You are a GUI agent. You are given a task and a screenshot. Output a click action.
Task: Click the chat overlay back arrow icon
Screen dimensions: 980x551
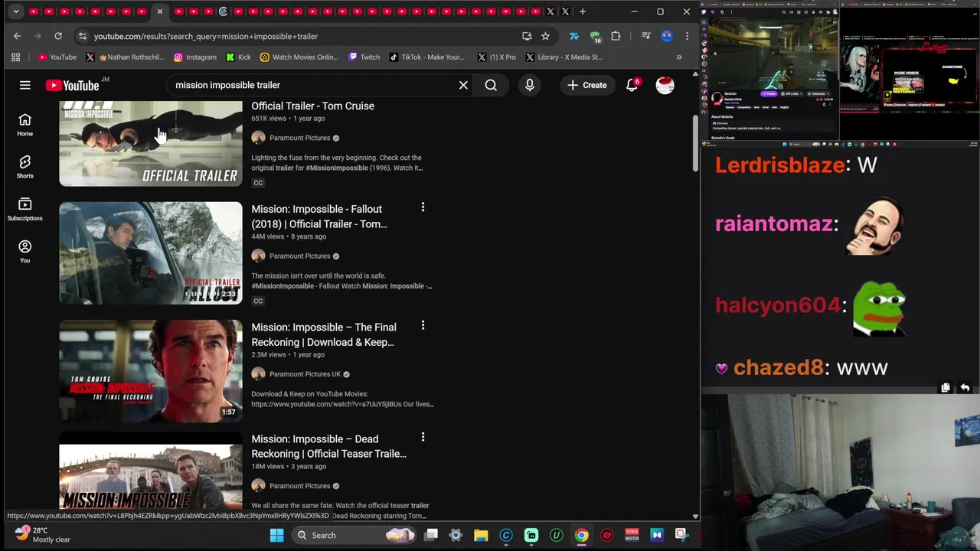pos(965,388)
